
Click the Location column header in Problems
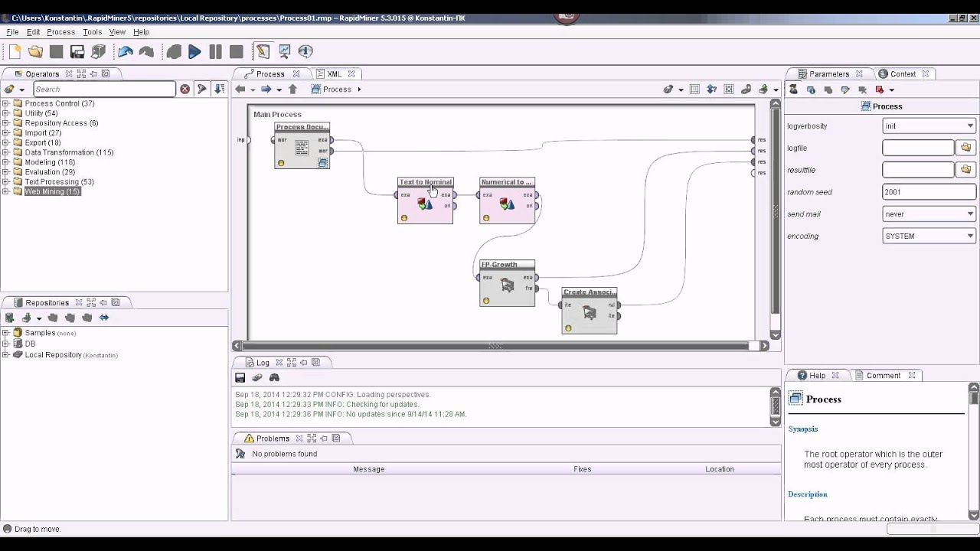(x=720, y=469)
